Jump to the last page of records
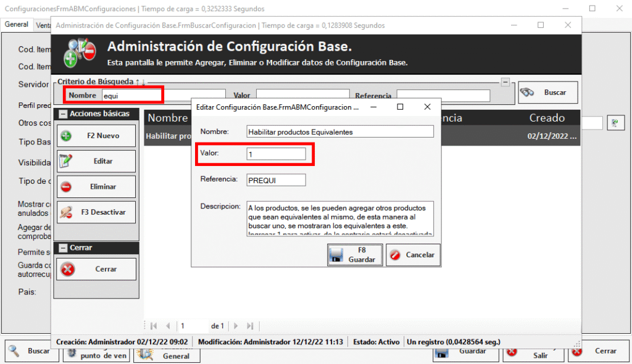632x364 pixels. [250, 326]
